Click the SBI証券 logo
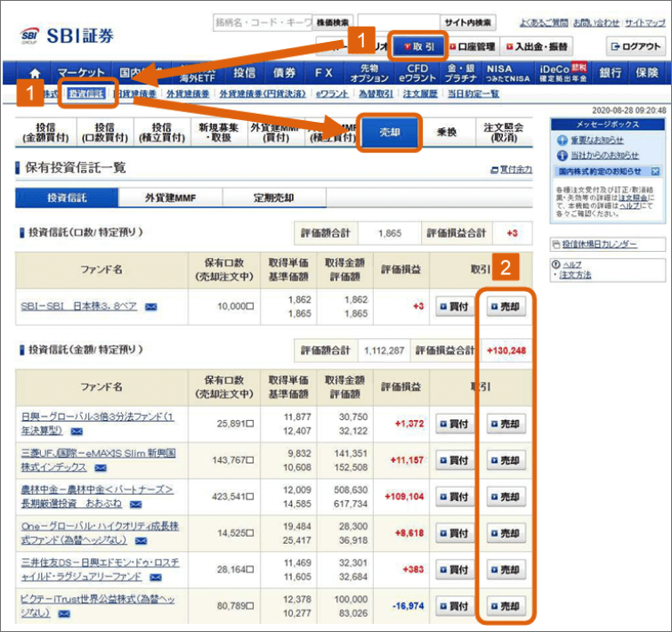 tap(68, 36)
